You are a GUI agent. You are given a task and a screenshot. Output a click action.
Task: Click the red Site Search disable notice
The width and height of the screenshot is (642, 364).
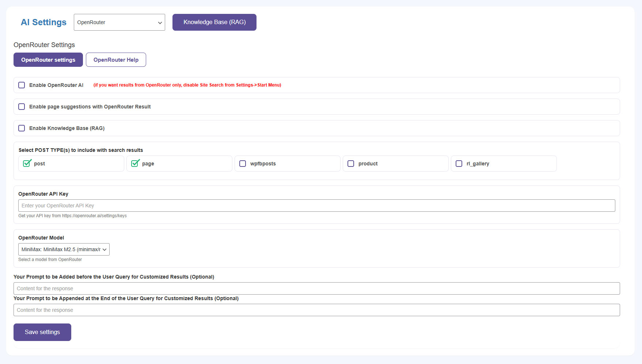[187, 85]
